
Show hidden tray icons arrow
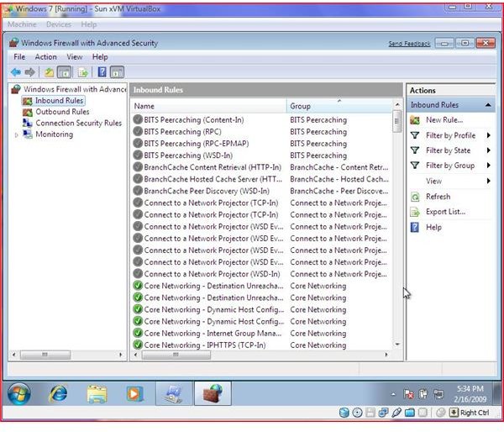(393, 394)
